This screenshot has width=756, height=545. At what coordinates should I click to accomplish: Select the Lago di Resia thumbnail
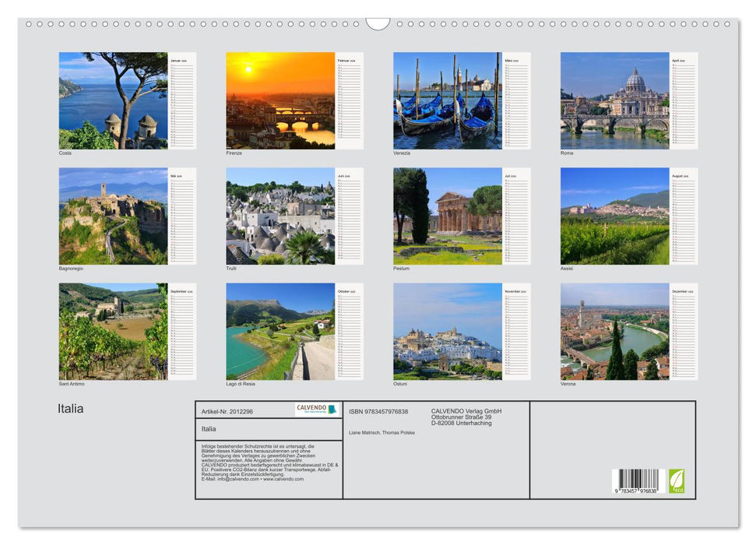(x=280, y=333)
